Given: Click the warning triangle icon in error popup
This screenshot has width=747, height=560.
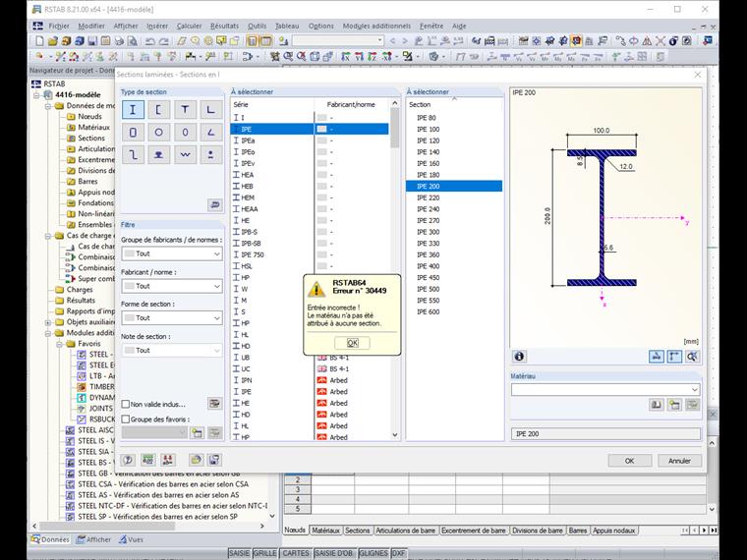Looking at the screenshot, I should 316,288.
